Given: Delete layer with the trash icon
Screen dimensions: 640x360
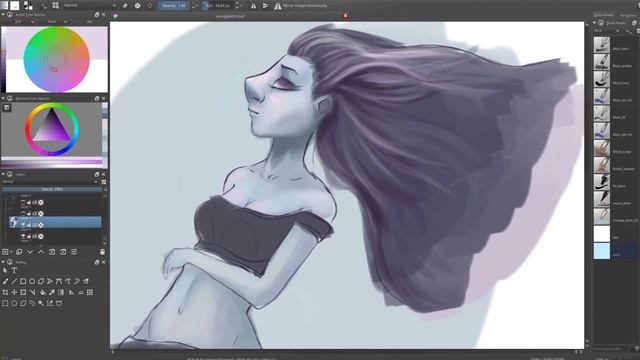Looking at the screenshot, I should (x=102, y=252).
